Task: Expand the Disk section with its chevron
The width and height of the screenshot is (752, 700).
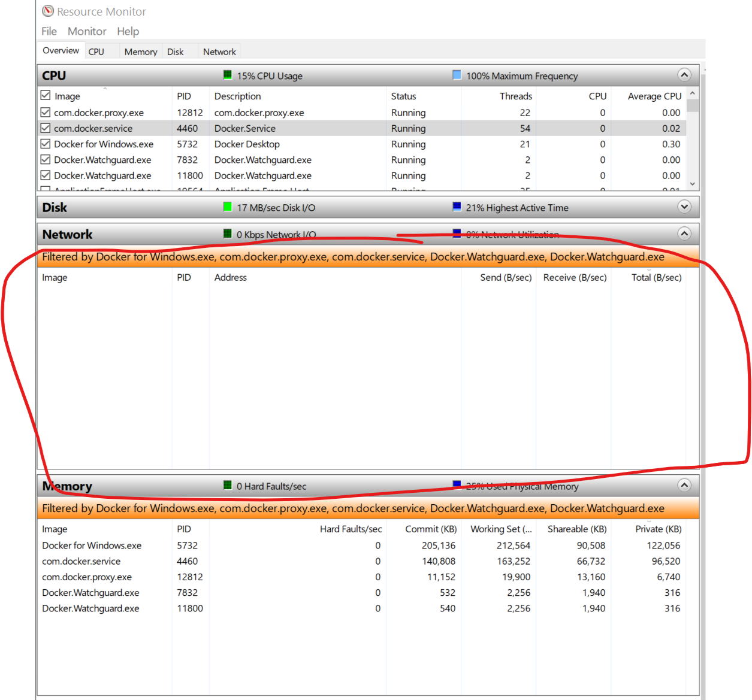Action: click(x=684, y=207)
